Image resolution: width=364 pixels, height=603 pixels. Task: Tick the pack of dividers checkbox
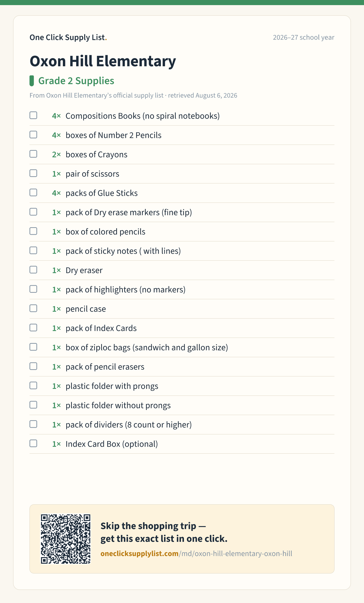tap(33, 424)
